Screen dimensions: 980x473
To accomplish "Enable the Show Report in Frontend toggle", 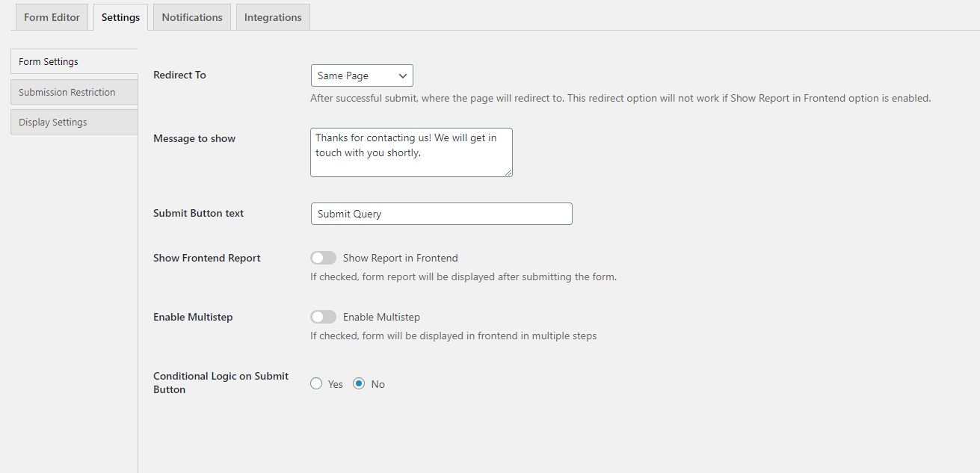I will 323,257.
